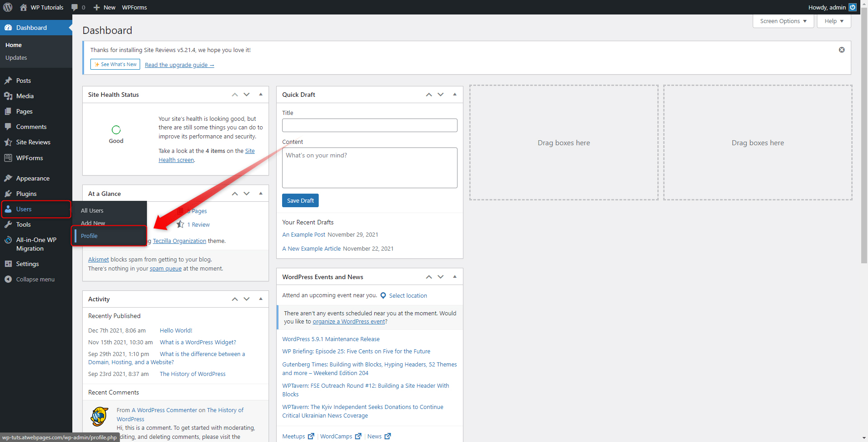This screenshot has height=442, width=868.
Task: Click the What's on your mind content box
Action: [x=370, y=168]
